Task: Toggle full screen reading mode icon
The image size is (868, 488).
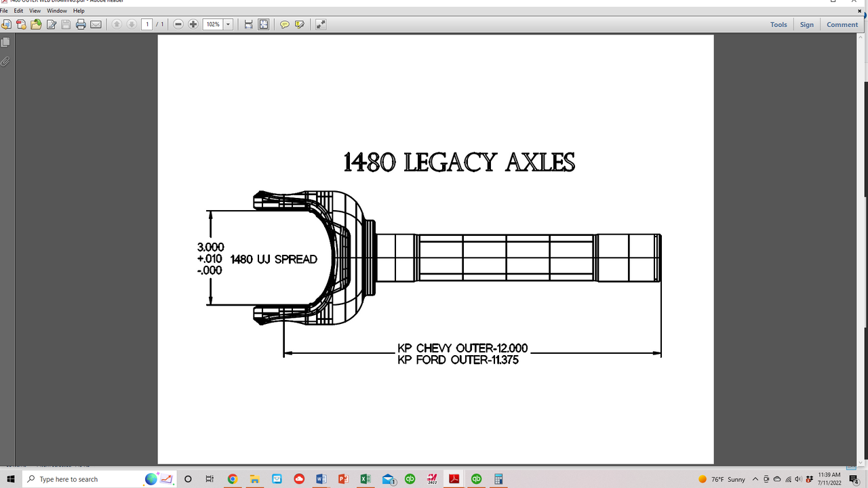Action: (x=320, y=24)
